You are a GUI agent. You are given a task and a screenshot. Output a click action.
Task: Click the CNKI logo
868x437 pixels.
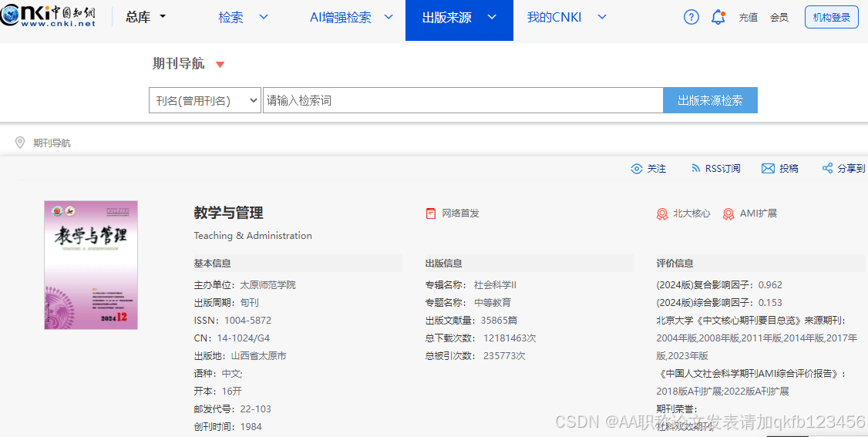click(x=48, y=17)
